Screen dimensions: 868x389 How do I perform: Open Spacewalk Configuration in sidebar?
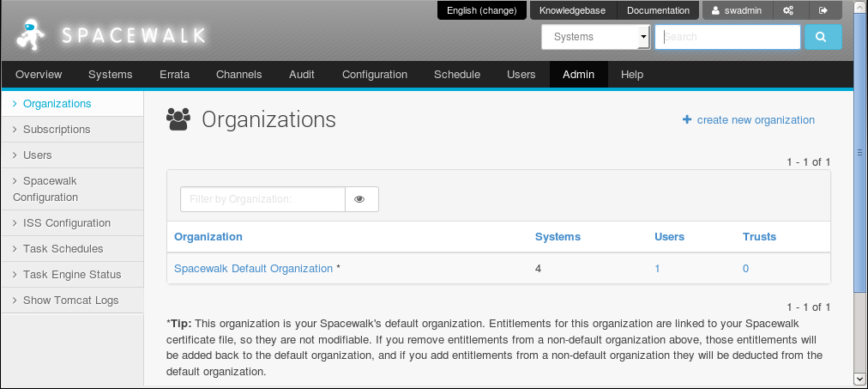coord(73,189)
